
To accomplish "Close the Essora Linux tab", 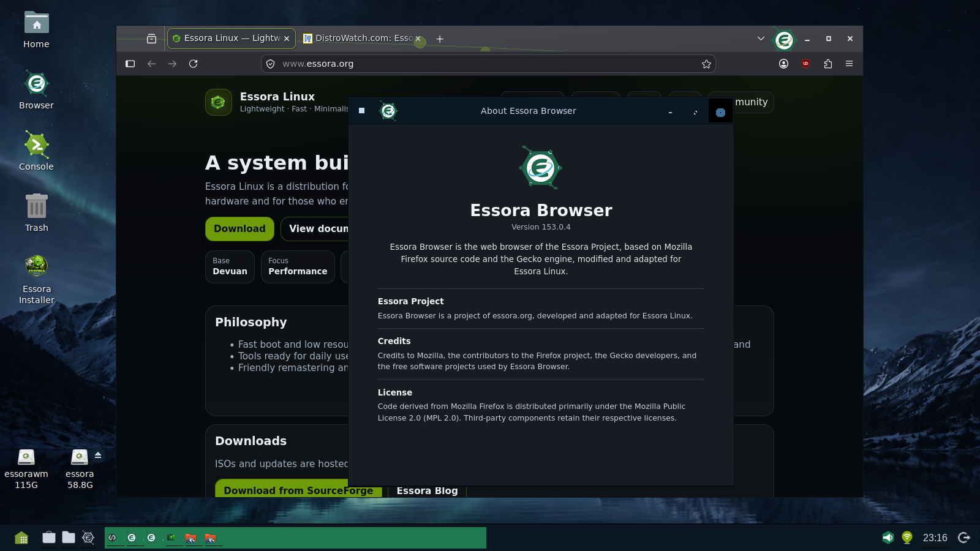I will tap(286, 38).
